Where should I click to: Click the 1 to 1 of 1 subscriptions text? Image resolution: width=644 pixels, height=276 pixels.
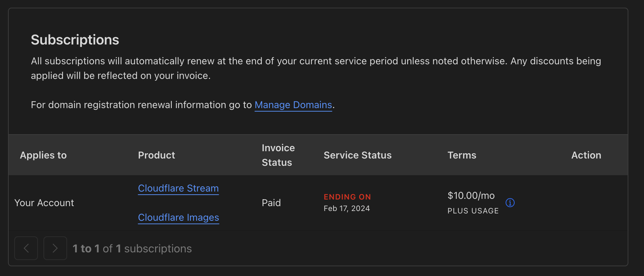(x=132, y=248)
